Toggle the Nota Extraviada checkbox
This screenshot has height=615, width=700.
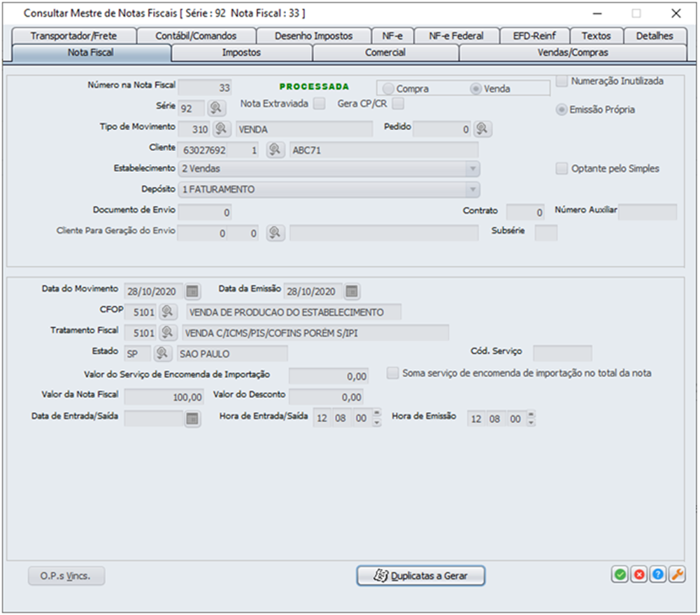319,104
